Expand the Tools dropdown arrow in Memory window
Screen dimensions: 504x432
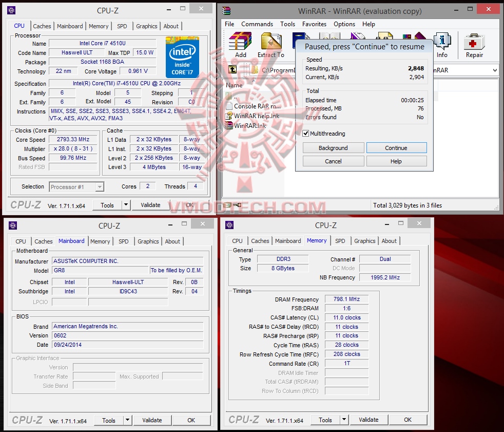tap(344, 419)
